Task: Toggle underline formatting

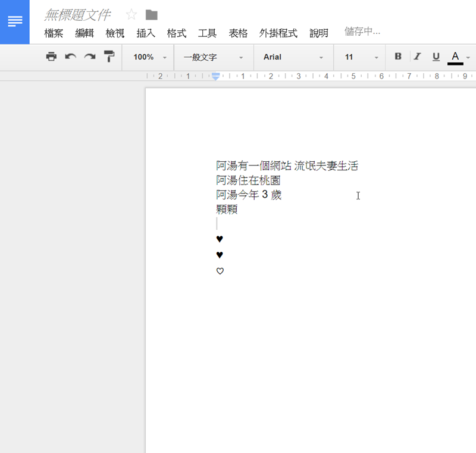Action: 436,57
